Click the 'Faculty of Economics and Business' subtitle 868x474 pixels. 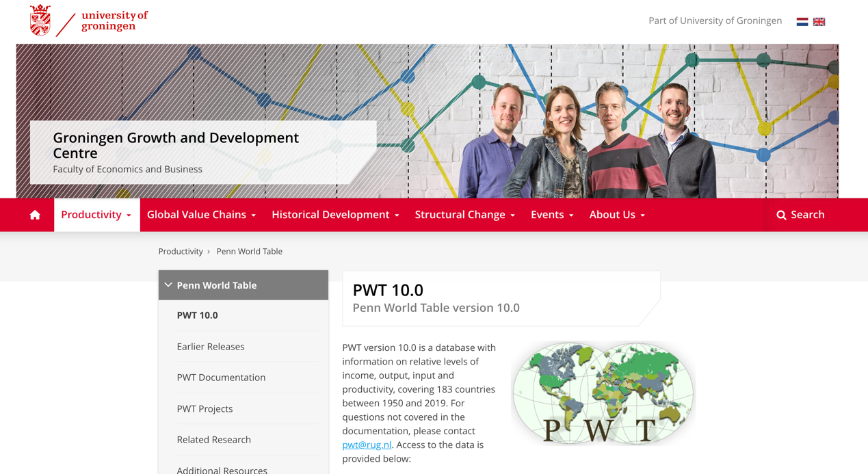coord(127,170)
